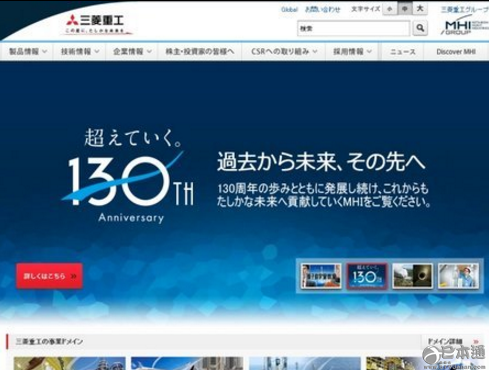Select the first carousel thumbnail
This screenshot has height=370, width=489.
tap(321, 276)
